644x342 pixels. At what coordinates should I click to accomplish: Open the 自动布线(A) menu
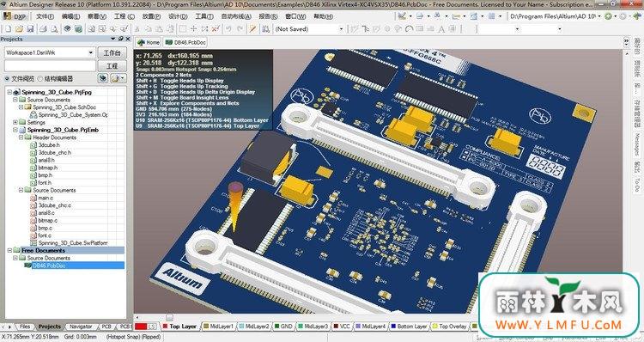(236, 17)
